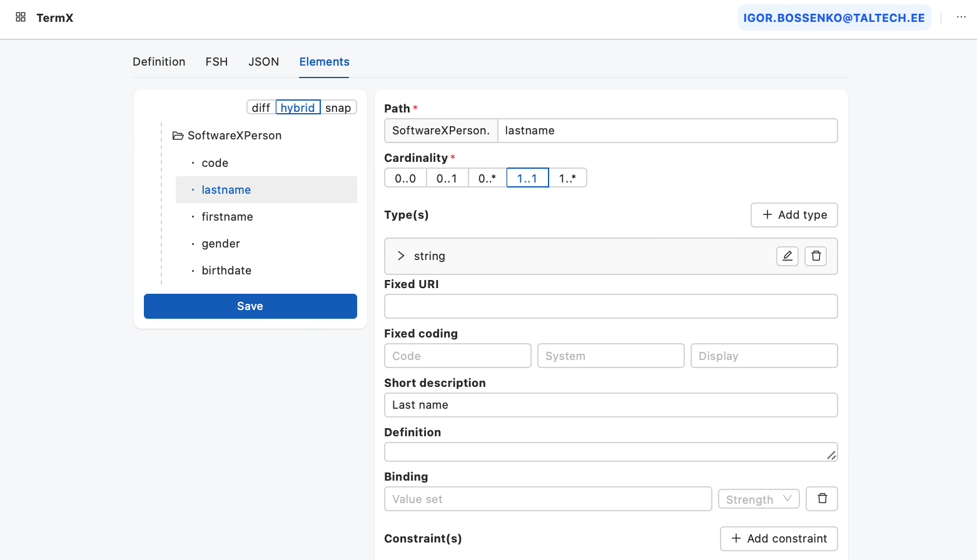Switch element view to diff mode
The image size is (977, 560).
pyautogui.click(x=261, y=107)
